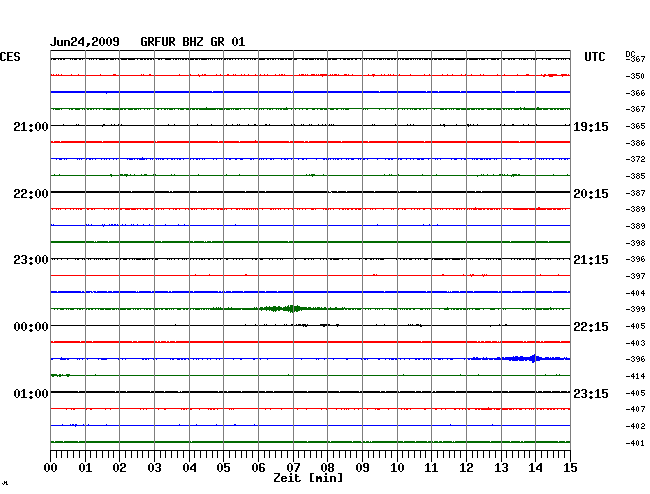Select the 21:00 time label
Image resolution: width=650 pixels, height=494 pixels.
point(31,126)
